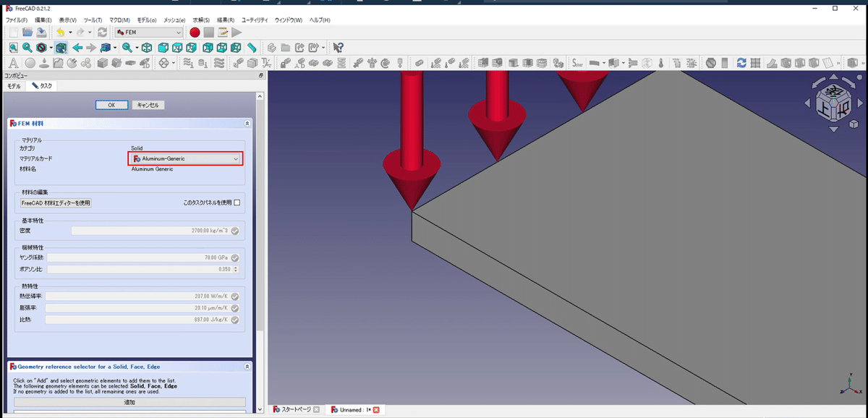Image resolution: width=868 pixels, height=418 pixels.
Task: Open the link actions dropdown arrow
Action: point(323,48)
